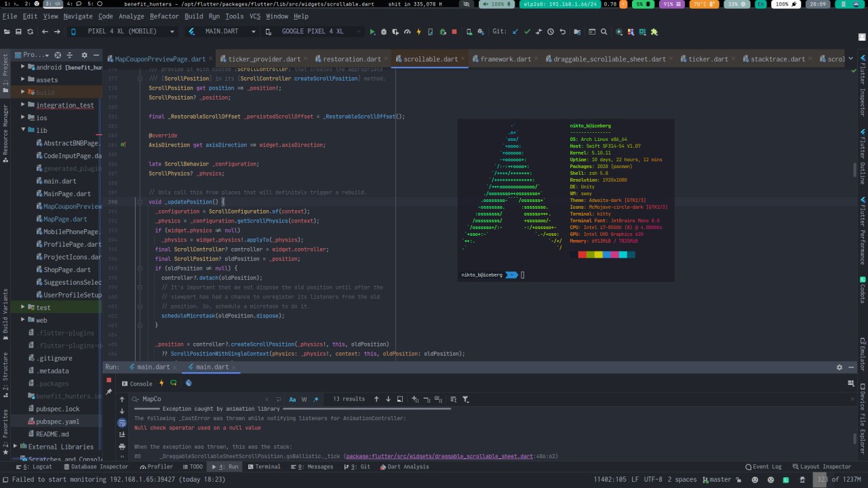The image size is (868, 488).
Task: Navigate forward with right arrow icon
Action: tap(58, 32)
